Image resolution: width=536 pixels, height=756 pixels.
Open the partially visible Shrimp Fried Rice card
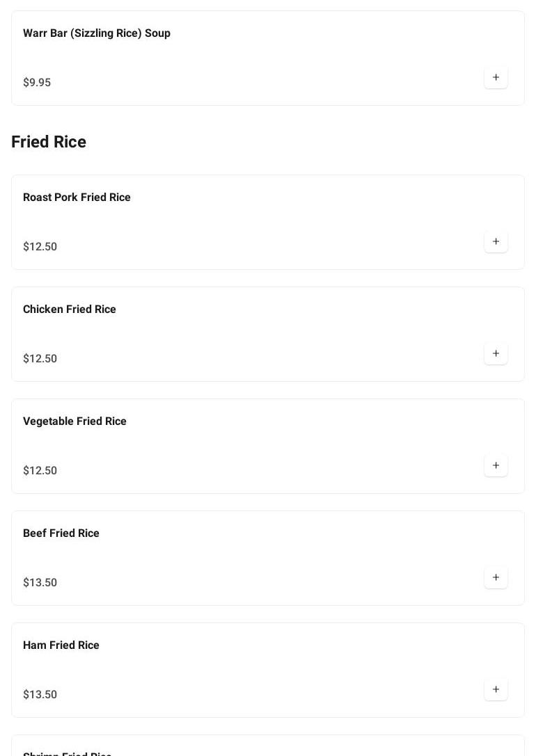(x=268, y=746)
